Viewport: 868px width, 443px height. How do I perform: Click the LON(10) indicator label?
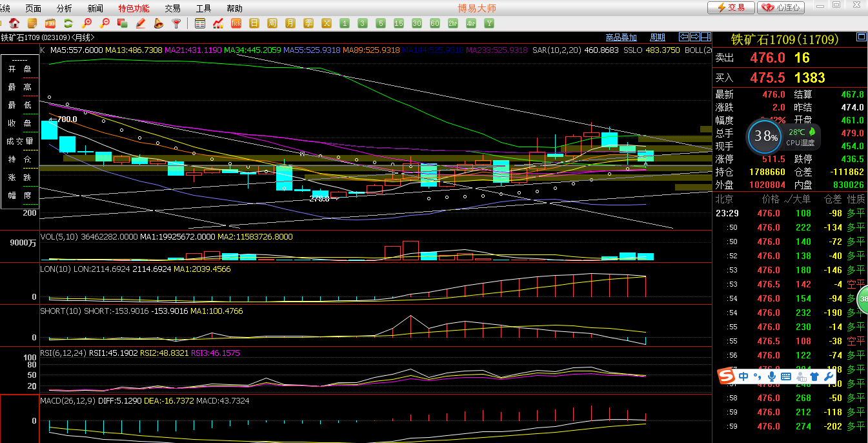(x=56, y=269)
